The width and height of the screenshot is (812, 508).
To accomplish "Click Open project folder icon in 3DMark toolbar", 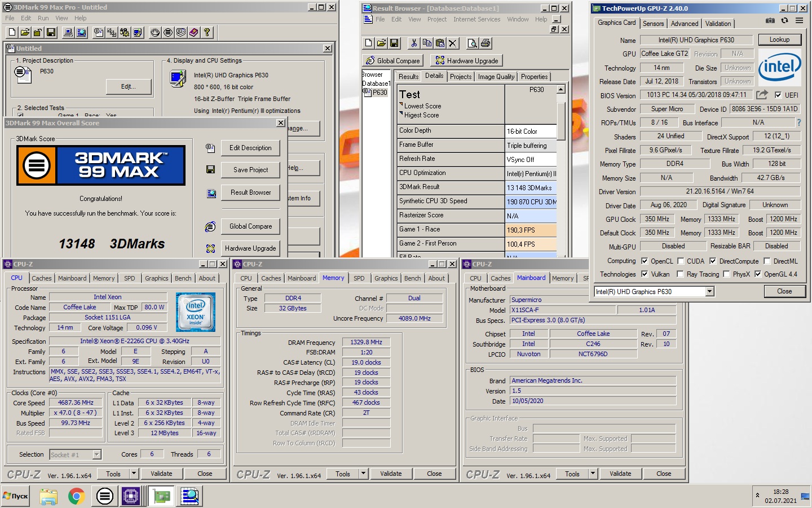I will click(x=25, y=33).
